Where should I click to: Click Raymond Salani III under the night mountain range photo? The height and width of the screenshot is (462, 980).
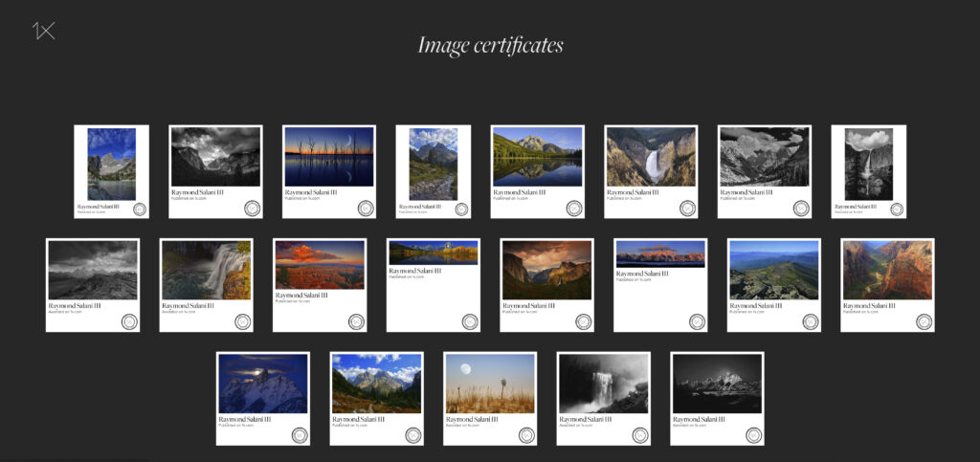click(x=701, y=419)
